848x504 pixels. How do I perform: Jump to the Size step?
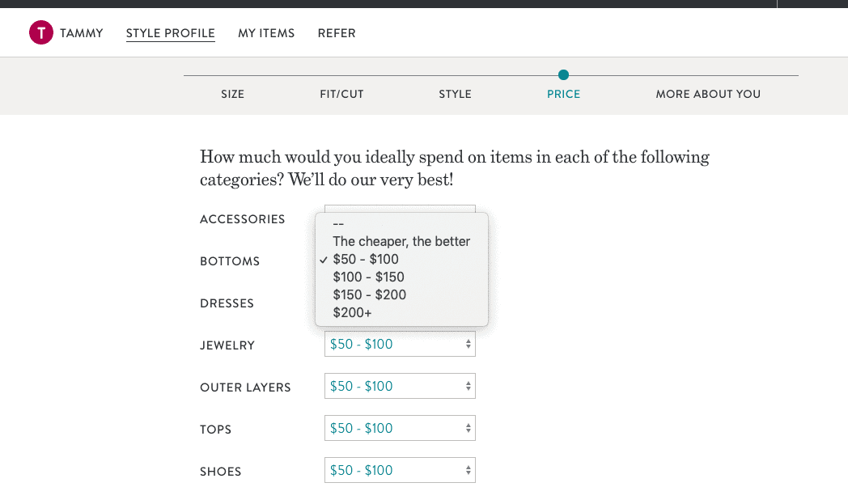click(x=232, y=94)
